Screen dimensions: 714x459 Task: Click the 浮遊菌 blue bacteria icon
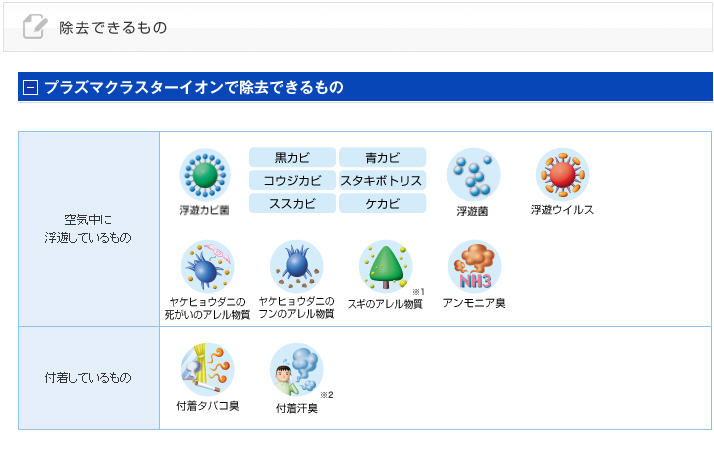474,175
